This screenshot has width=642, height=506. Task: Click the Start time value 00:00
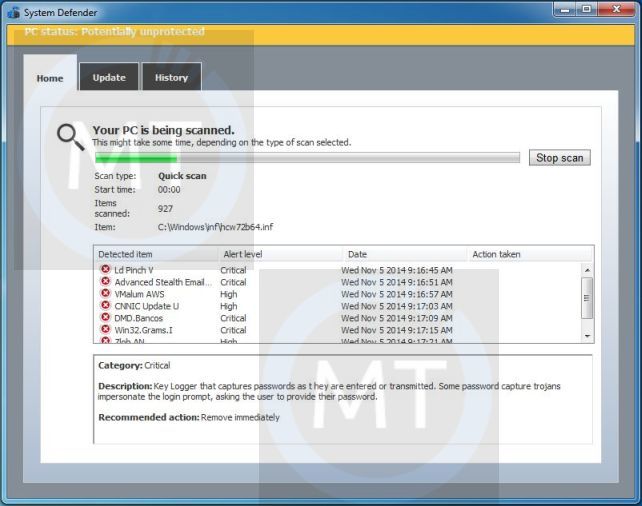pos(169,190)
